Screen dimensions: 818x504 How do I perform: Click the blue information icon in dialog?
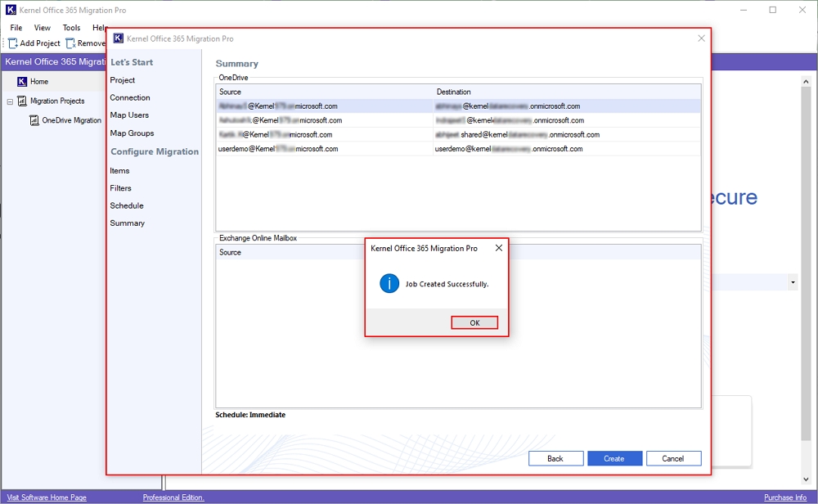[390, 284]
